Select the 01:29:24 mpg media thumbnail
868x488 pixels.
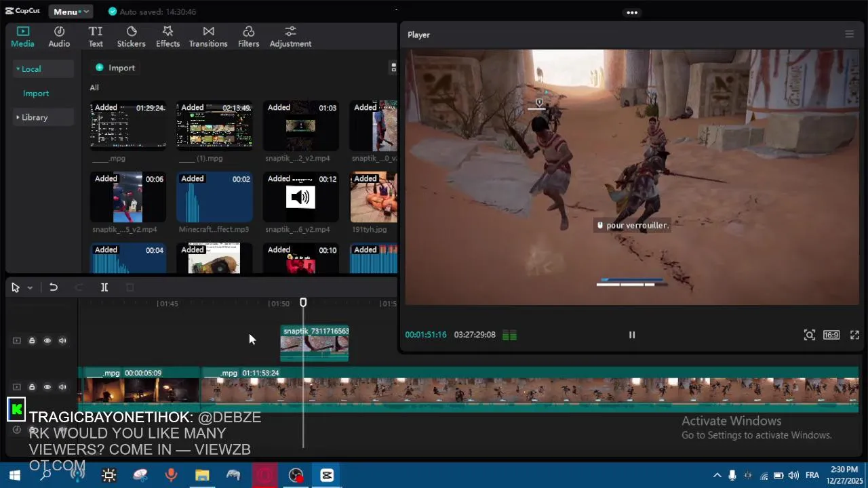pyautogui.click(x=128, y=125)
